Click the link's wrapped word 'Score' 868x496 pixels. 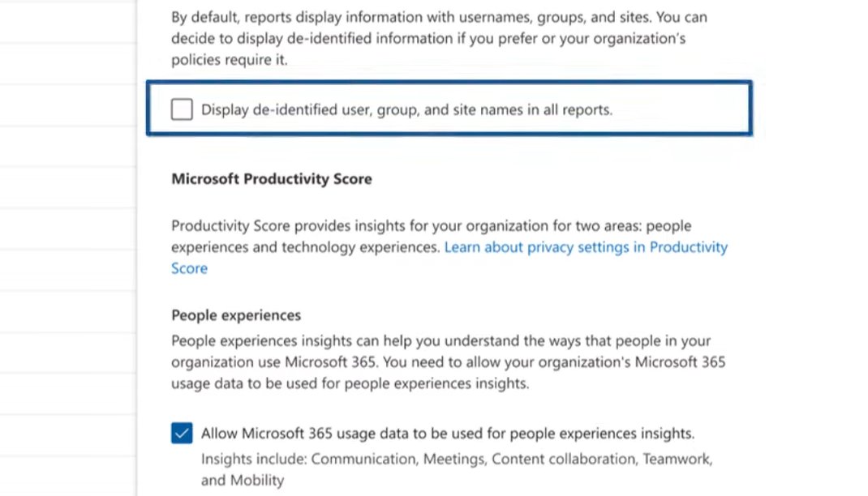click(189, 268)
